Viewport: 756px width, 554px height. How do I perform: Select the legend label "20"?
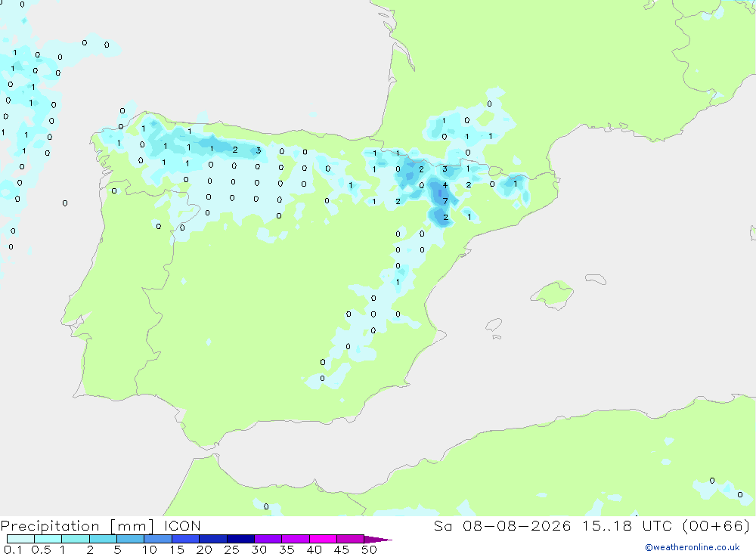pos(204,549)
